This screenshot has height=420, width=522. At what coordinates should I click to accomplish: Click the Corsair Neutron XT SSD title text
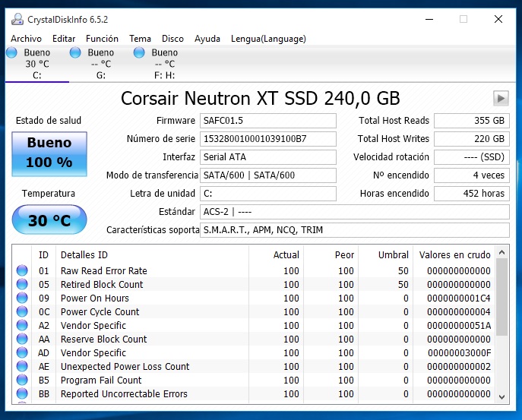(x=261, y=99)
